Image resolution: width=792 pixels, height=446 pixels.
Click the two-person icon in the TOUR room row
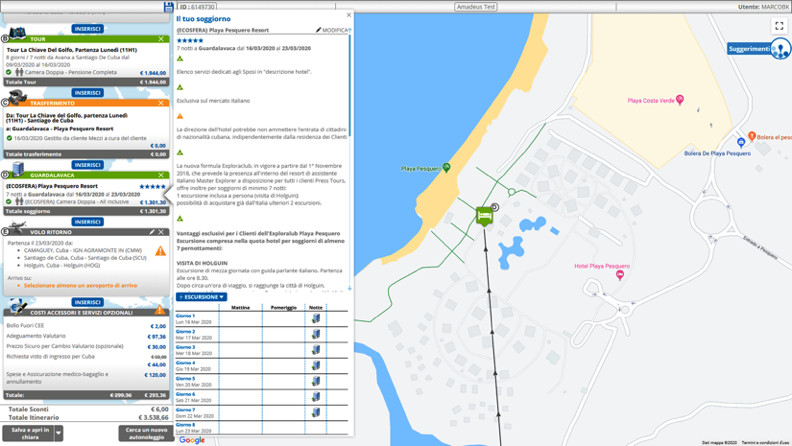pyautogui.click(x=19, y=72)
